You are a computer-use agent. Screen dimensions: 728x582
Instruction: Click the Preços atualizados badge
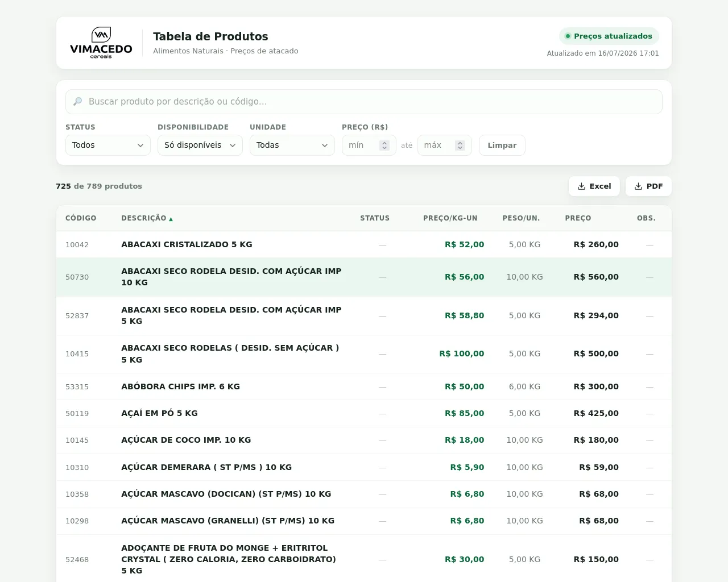click(x=609, y=36)
